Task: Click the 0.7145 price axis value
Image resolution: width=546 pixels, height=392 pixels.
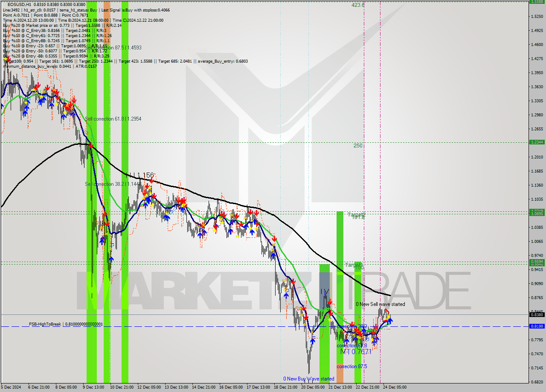Action: point(536,368)
